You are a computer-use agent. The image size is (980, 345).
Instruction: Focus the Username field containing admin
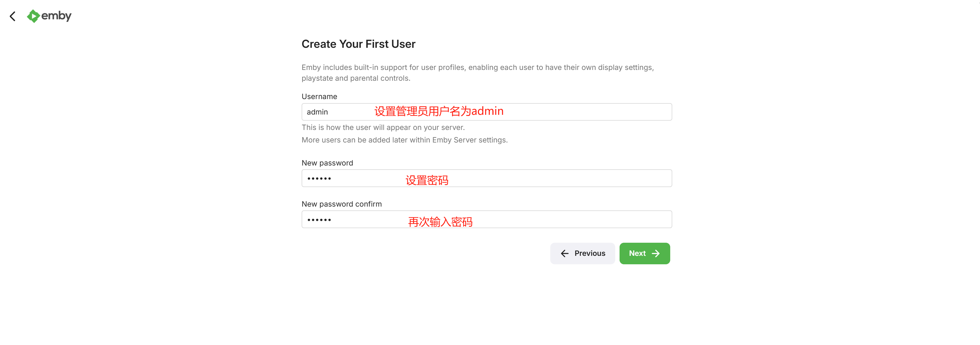tap(487, 112)
